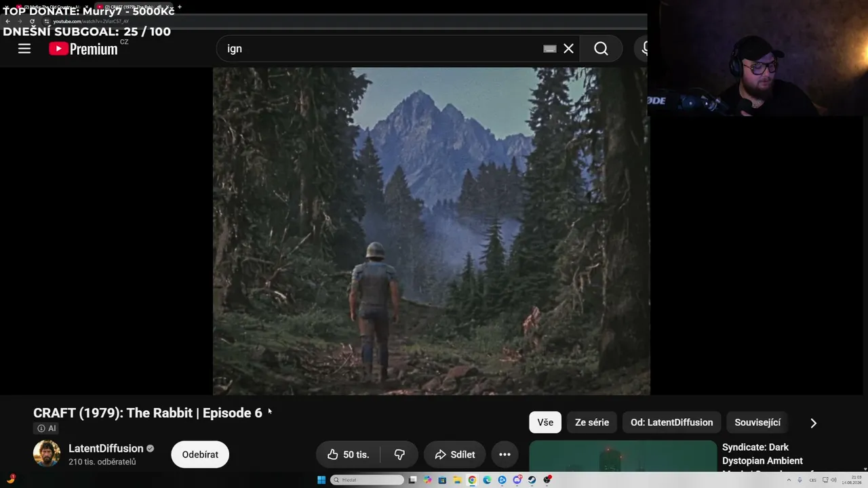
Task: Clear the search box text
Action: tap(568, 49)
